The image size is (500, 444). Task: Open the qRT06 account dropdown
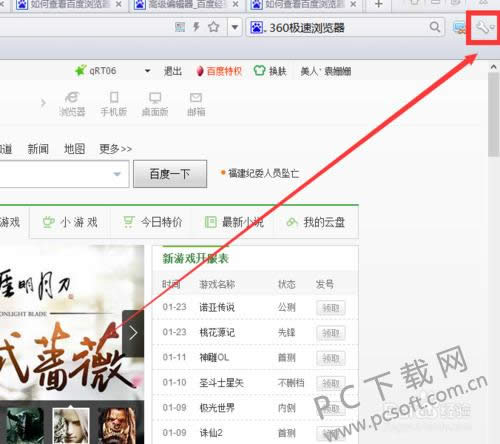tap(147, 71)
